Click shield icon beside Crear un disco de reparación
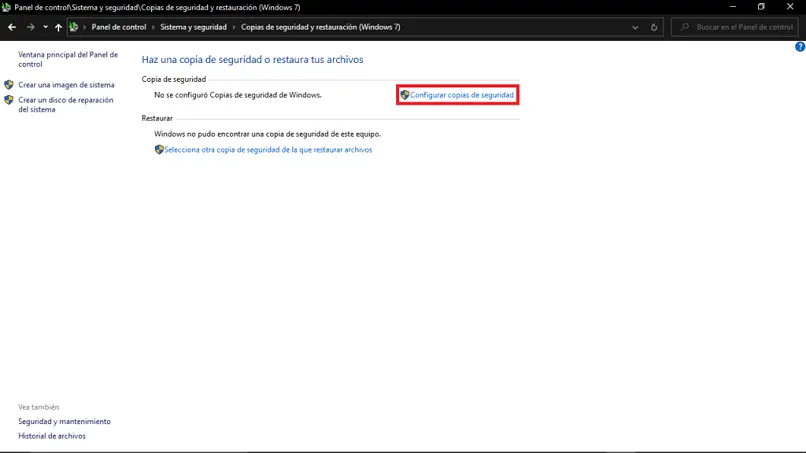Viewport: 806px width, 453px height. point(9,100)
